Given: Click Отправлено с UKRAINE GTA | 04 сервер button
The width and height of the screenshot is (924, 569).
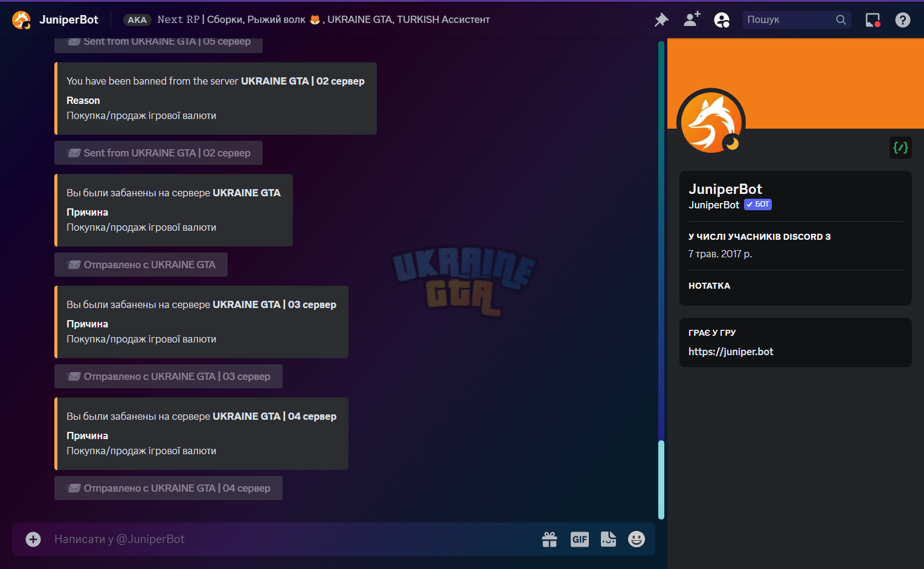Looking at the screenshot, I should point(168,488).
